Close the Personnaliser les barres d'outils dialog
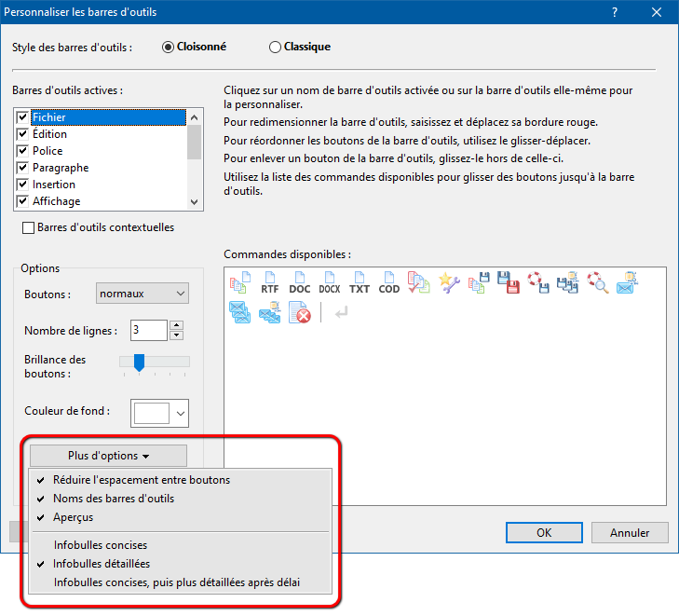The height and width of the screenshot is (616, 679). click(657, 12)
